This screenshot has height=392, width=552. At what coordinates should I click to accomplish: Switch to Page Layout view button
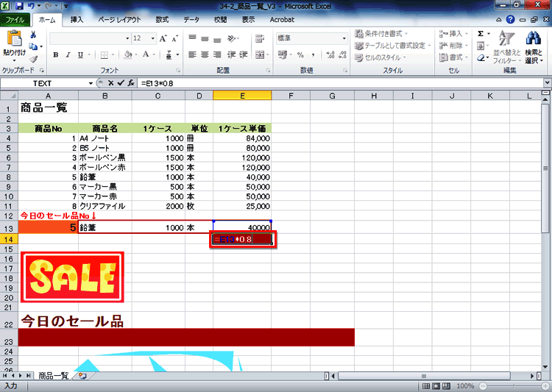436,386
